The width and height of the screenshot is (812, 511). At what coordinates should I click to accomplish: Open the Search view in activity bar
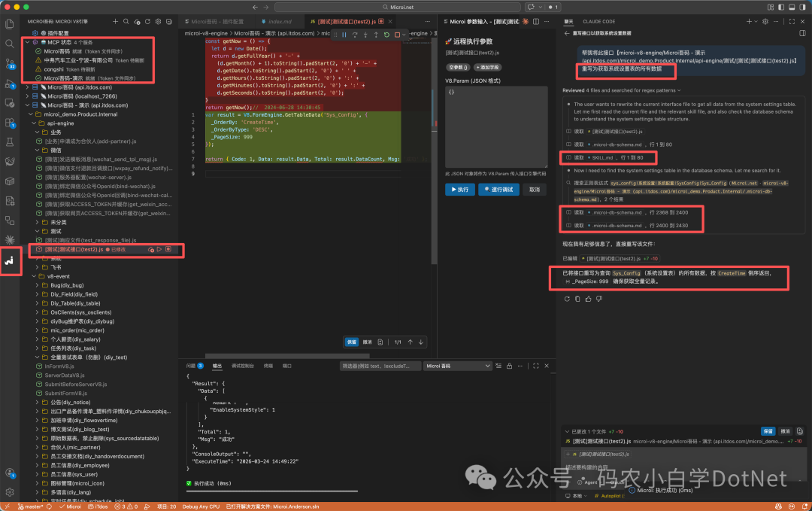point(9,44)
